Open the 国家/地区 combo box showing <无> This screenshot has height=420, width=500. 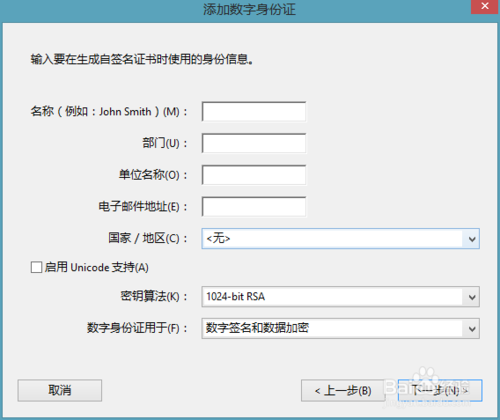coord(340,239)
